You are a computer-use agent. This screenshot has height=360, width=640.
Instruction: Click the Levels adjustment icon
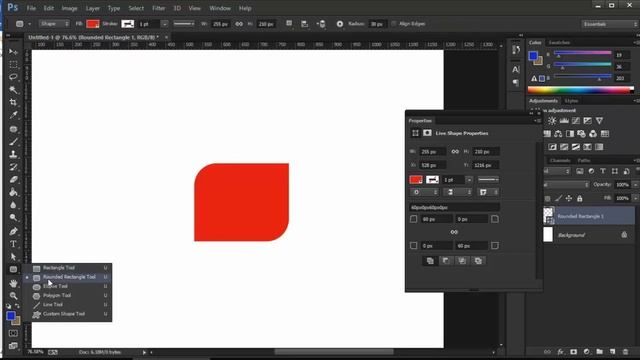click(x=564, y=120)
